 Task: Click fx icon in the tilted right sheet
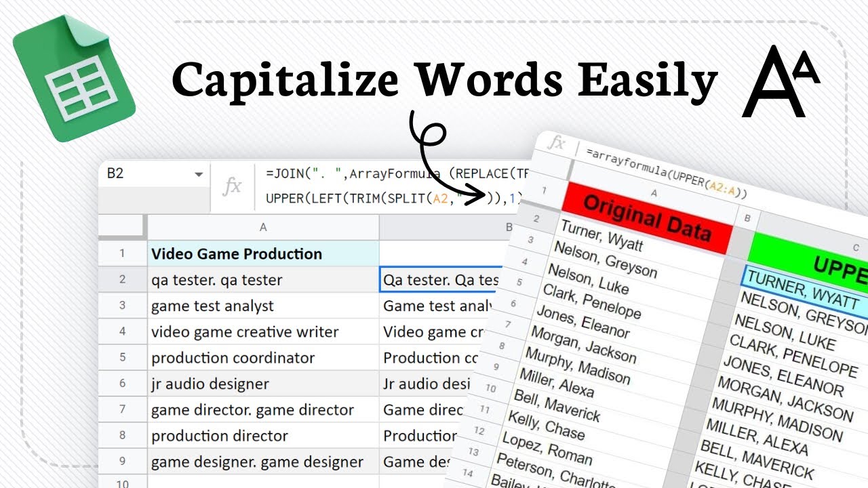(x=557, y=143)
